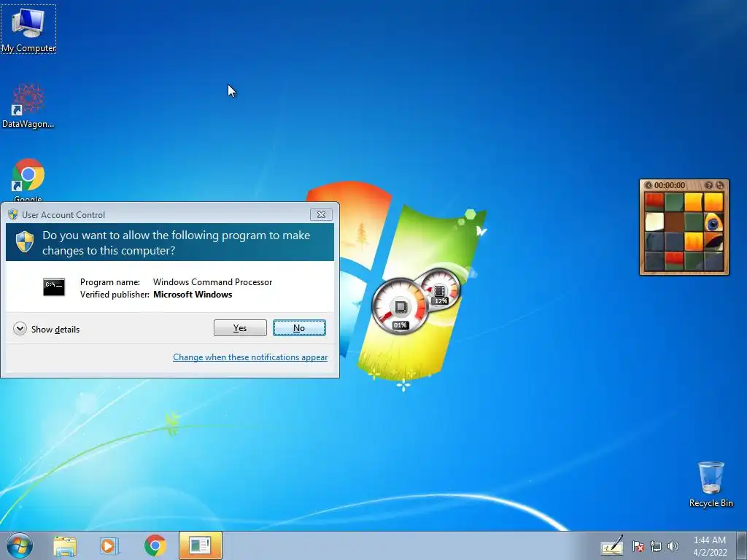Open the Action Center flag icon

[638, 546]
